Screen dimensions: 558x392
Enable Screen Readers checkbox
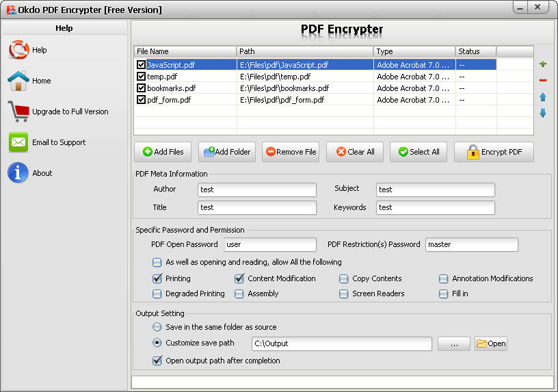click(x=343, y=293)
